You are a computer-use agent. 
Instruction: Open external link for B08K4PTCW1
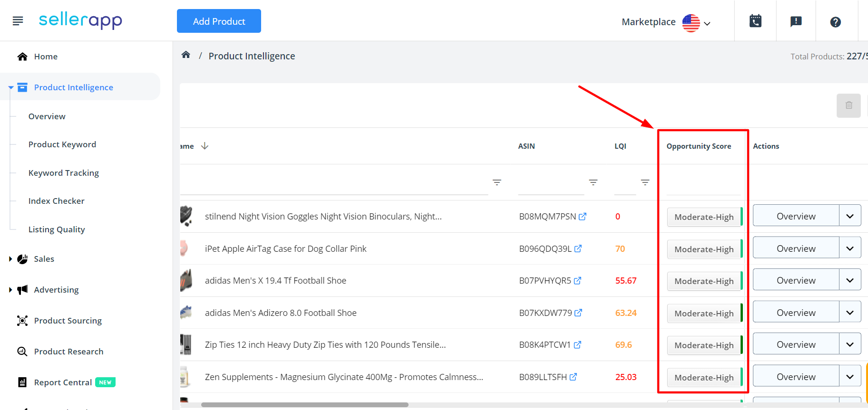tap(577, 344)
